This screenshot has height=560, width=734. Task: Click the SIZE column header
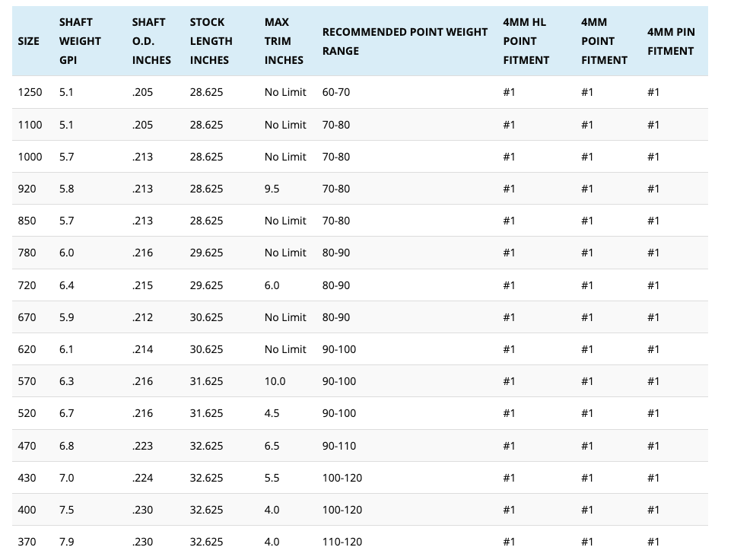pyautogui.click(x=29, y=41)
